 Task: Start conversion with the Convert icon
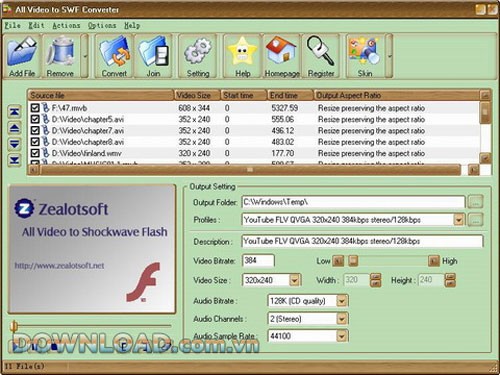[114, 56]
